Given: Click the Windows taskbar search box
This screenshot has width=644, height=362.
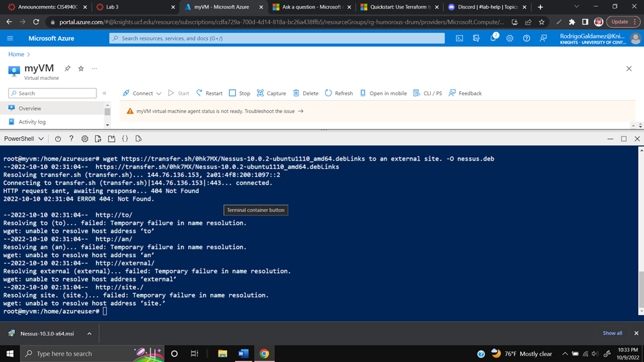Looking at the screenshot, I should pyautogui.click(x=92, y=353).
